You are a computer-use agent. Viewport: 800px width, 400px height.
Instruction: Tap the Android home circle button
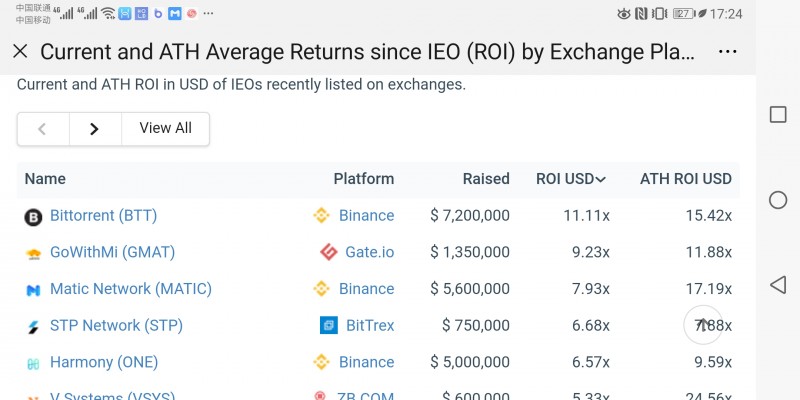[x=778, y=200]
